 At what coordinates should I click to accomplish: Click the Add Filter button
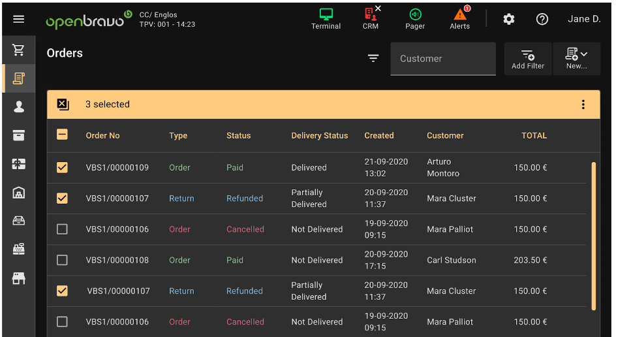pos(528,58)
